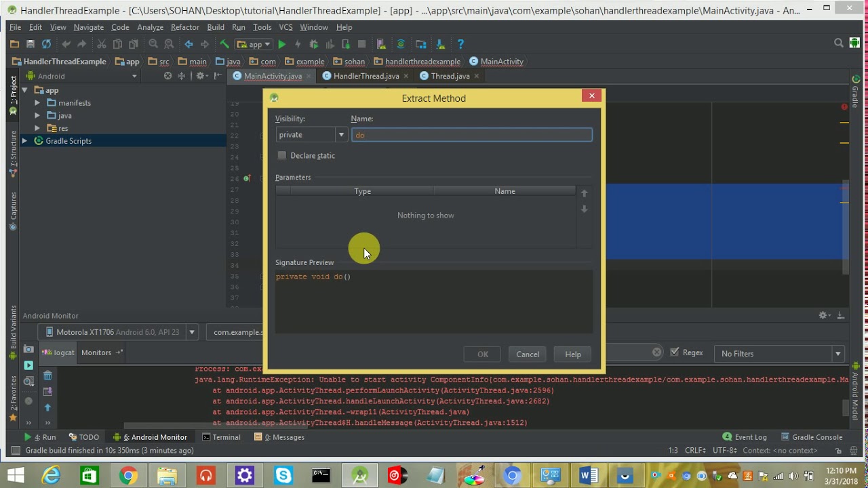Open Android Studio from the Windows taskbar

click(359, 475)
